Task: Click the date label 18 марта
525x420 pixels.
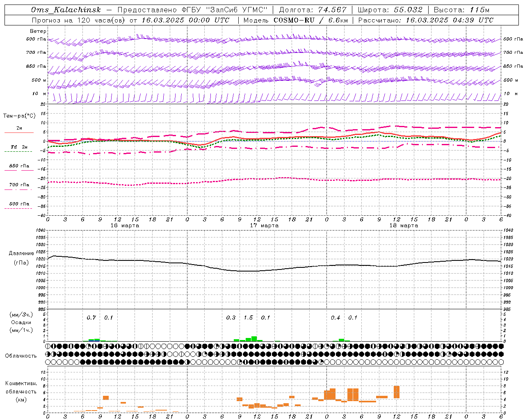Action: coord(404,225)
